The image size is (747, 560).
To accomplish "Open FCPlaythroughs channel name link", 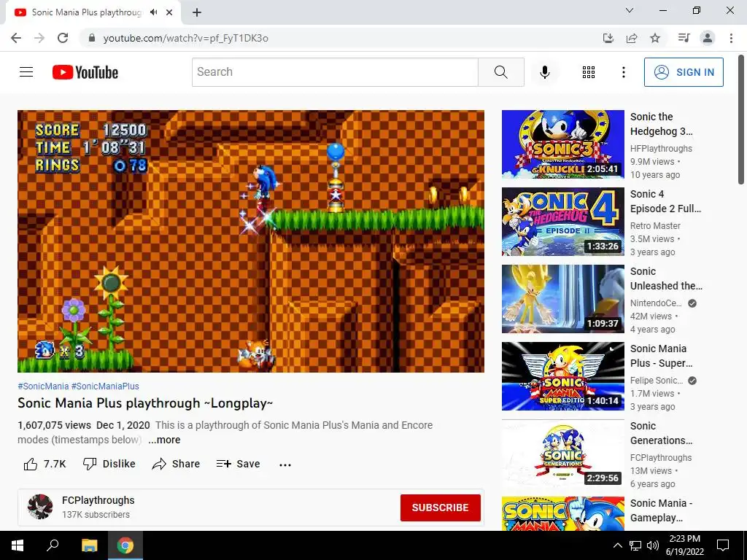I will tap(98, 500).
